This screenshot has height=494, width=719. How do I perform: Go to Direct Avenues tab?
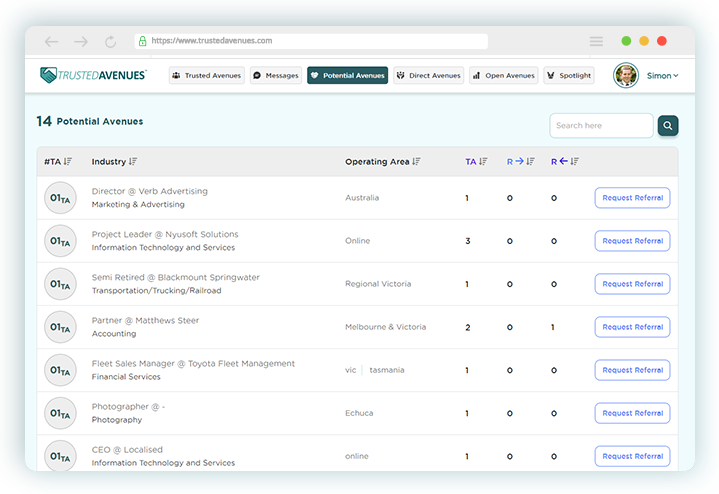(x=428, y=75)
